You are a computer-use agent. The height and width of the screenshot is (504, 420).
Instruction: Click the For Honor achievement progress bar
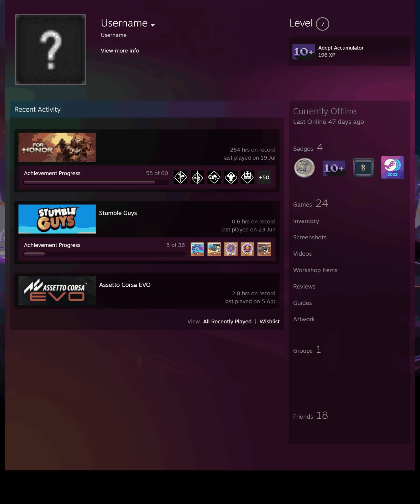pos(96,182)
